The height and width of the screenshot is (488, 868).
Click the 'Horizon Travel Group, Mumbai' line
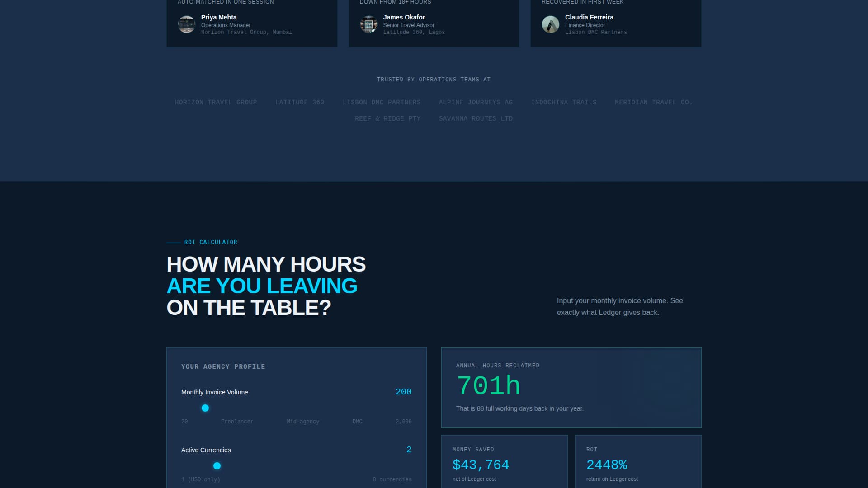(247, 32)
